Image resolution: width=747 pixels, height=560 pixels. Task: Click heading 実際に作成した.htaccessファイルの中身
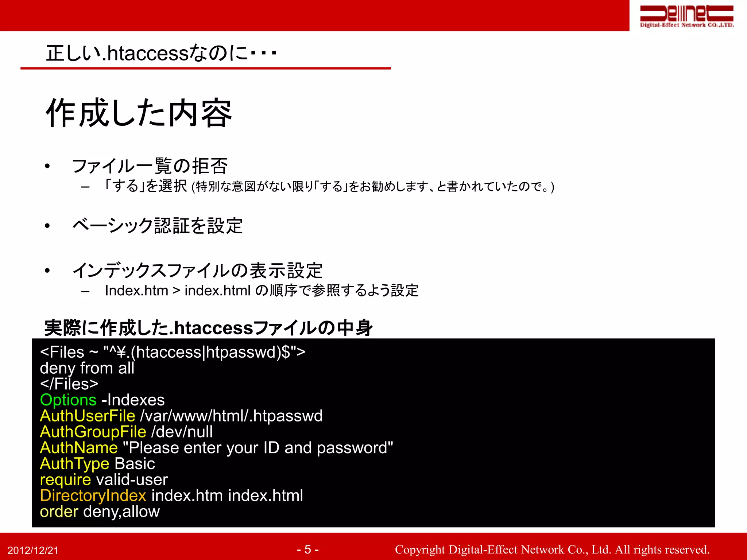click(209, 327)
